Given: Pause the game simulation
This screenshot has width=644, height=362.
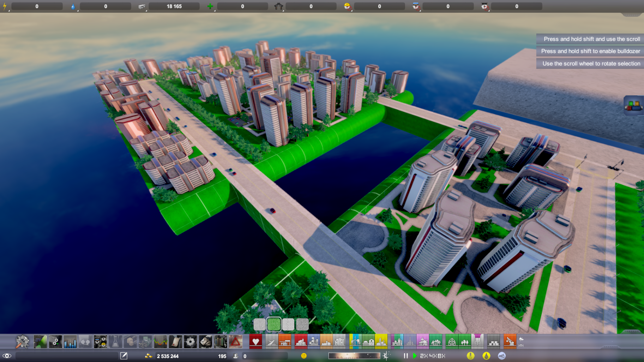Looking at the screenshot, I should pos(406,356).
